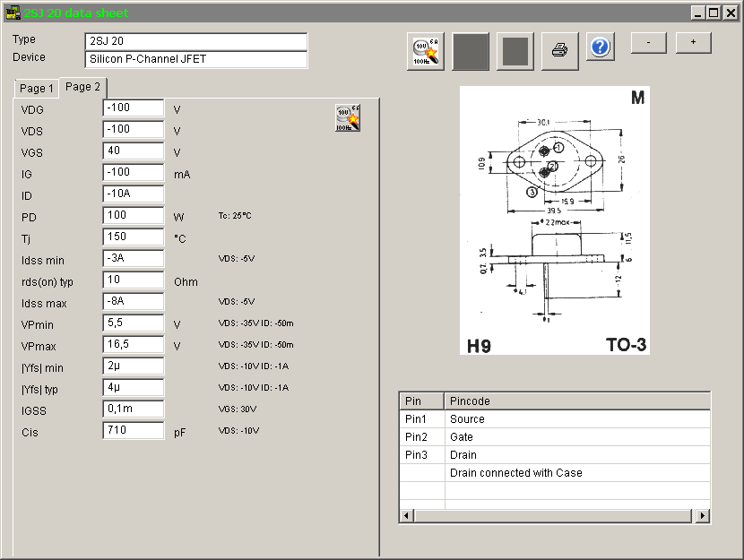
Task: Click the VDS: -10V condition beside Cis
Action: pos(238,431)
